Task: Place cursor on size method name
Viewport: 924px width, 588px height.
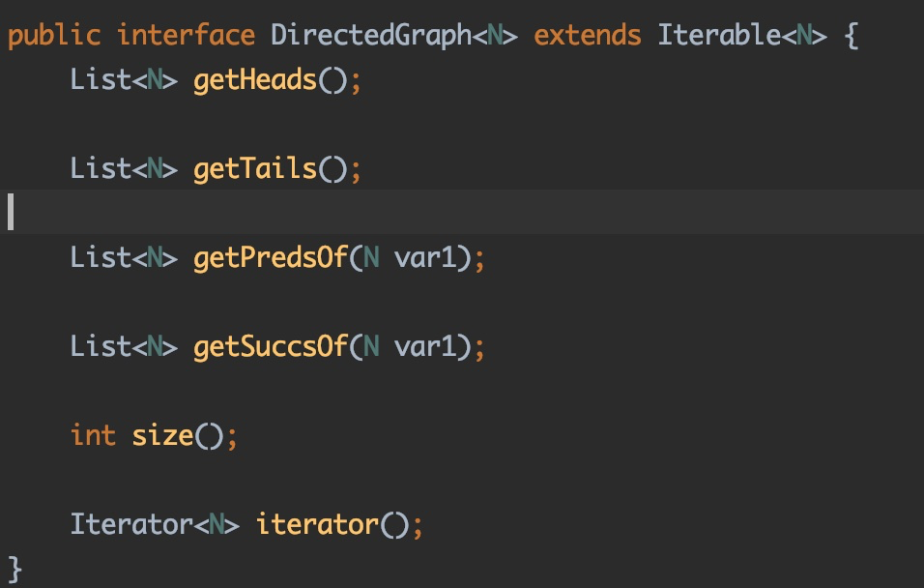Action: (x=162, y=435)
